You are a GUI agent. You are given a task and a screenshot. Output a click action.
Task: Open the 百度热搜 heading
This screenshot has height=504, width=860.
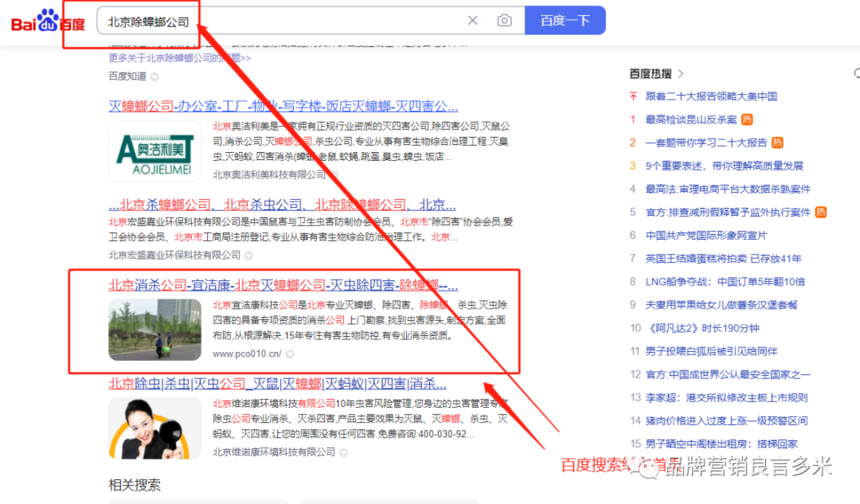[x=650, y=73]
